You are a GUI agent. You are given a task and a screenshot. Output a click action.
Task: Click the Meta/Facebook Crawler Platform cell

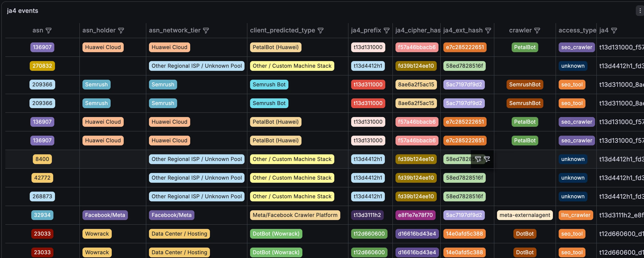(x=295, y=215)
